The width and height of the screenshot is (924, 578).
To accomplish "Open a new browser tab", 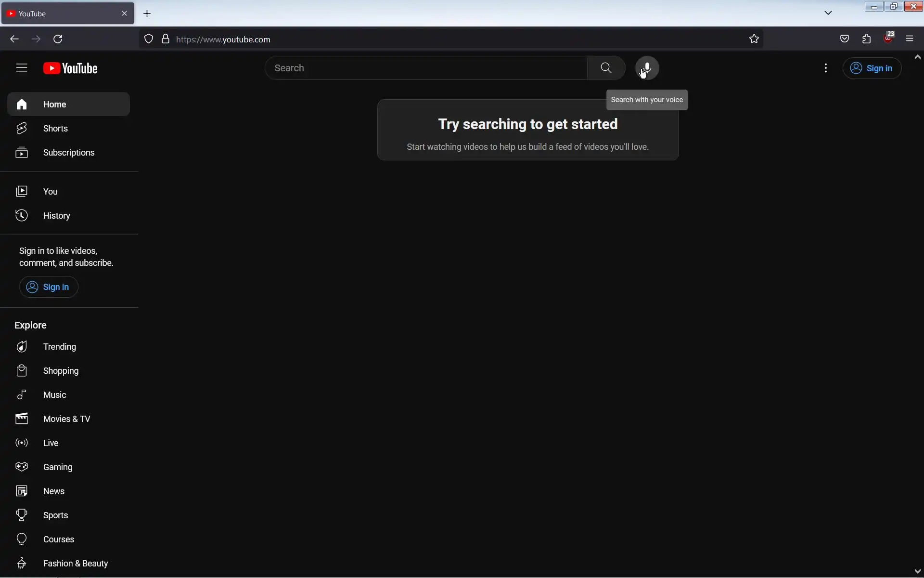I will click(147, 13).
